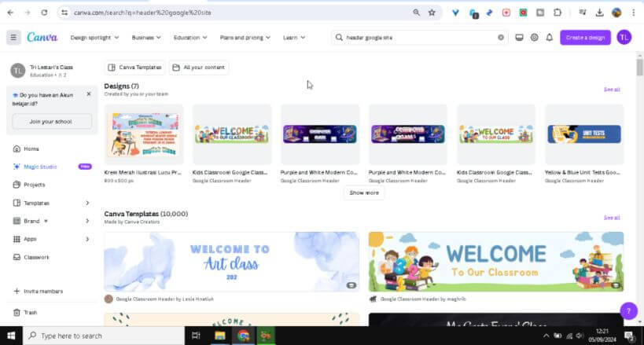Open the Canva hamburger menu
This screenshot has width=644, height=345.
click(13, 38)
